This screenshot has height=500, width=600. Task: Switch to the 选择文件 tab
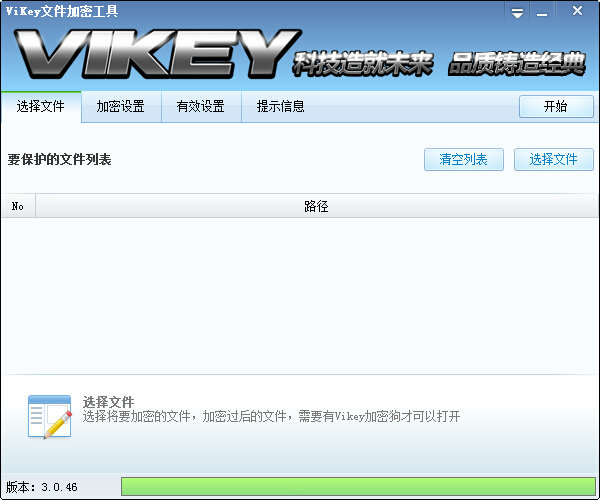click(x=41, y=107)
